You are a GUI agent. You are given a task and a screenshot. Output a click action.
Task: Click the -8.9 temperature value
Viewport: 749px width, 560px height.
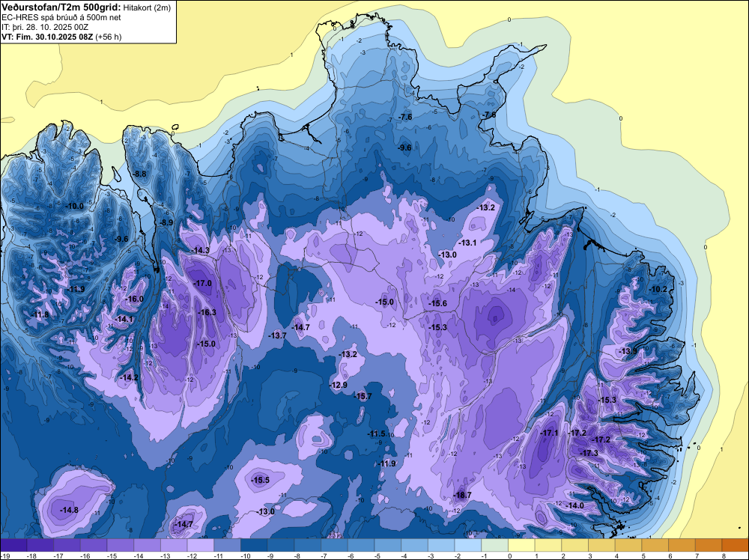coord(166,222)
